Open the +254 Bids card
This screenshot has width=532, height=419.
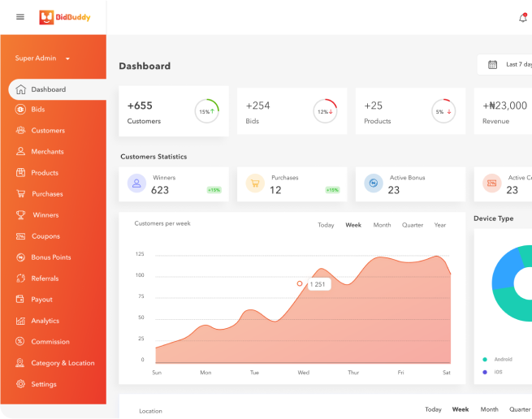[x=292, y=111]
